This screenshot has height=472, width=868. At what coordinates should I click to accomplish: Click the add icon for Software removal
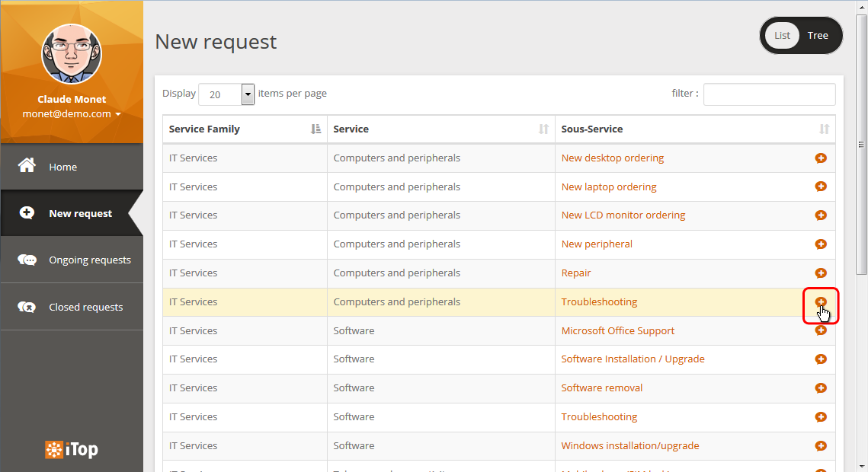[x=821, y=388]
